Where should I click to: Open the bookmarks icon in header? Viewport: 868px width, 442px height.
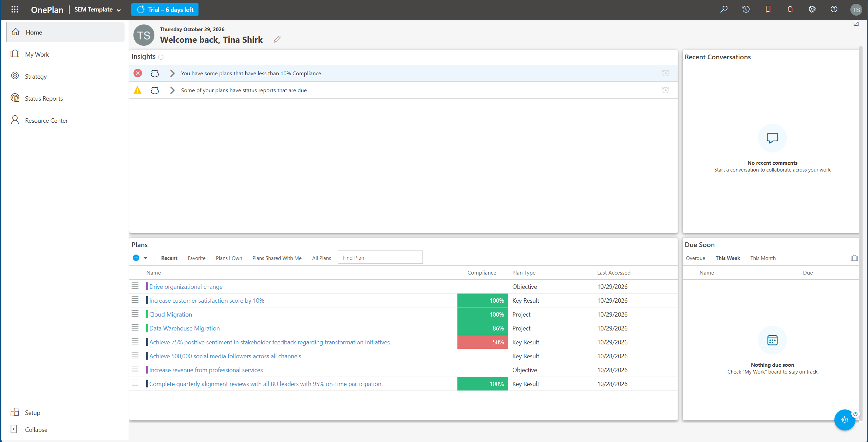coord(768,9)
